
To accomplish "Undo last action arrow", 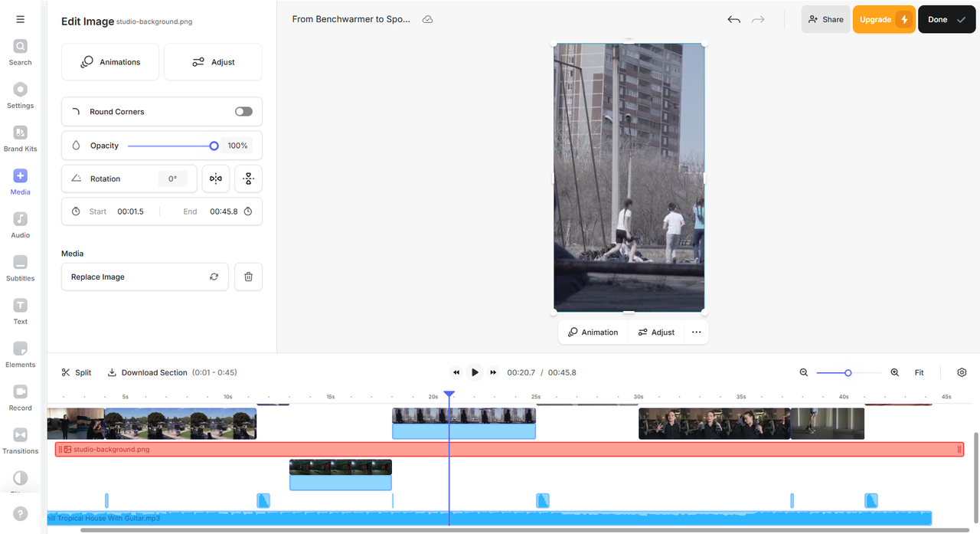I will tap(733, 20).
